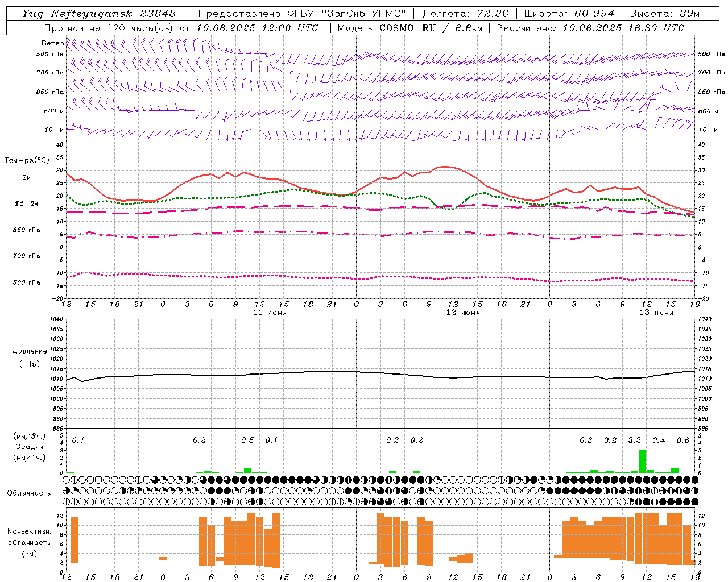Click the '13 июня' date label

point(656,313)
